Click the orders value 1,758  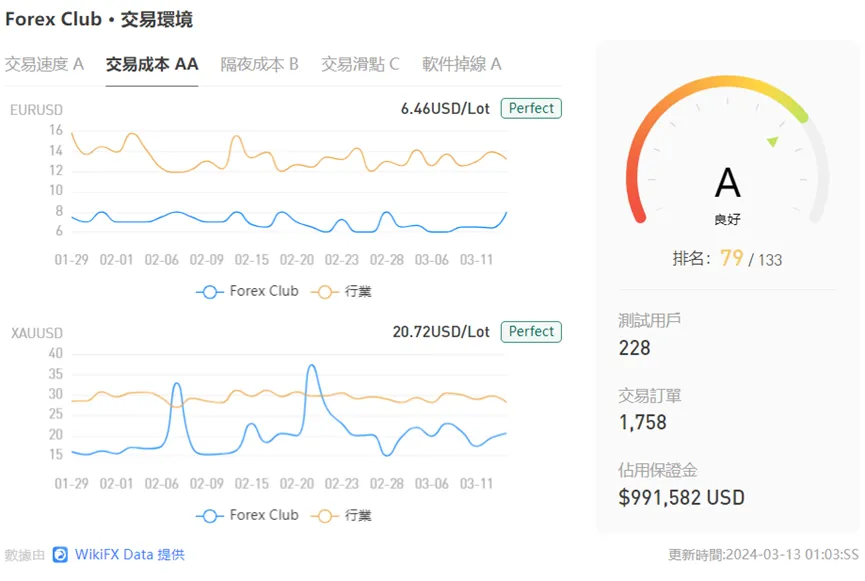643,423
